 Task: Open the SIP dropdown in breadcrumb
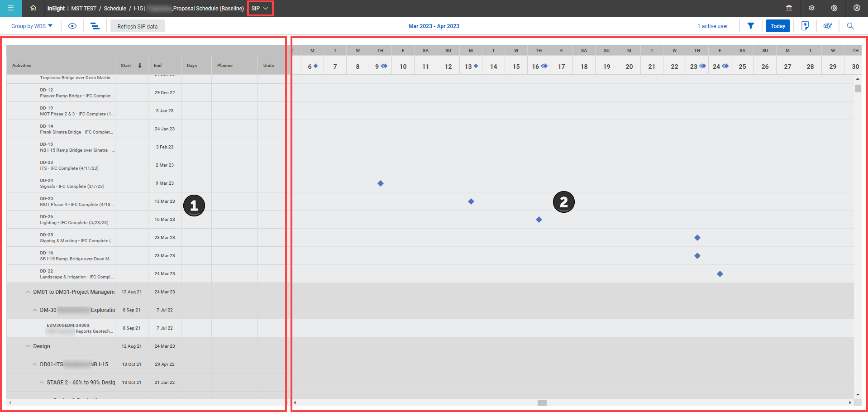pyautogui.click(x=260, y=8)
